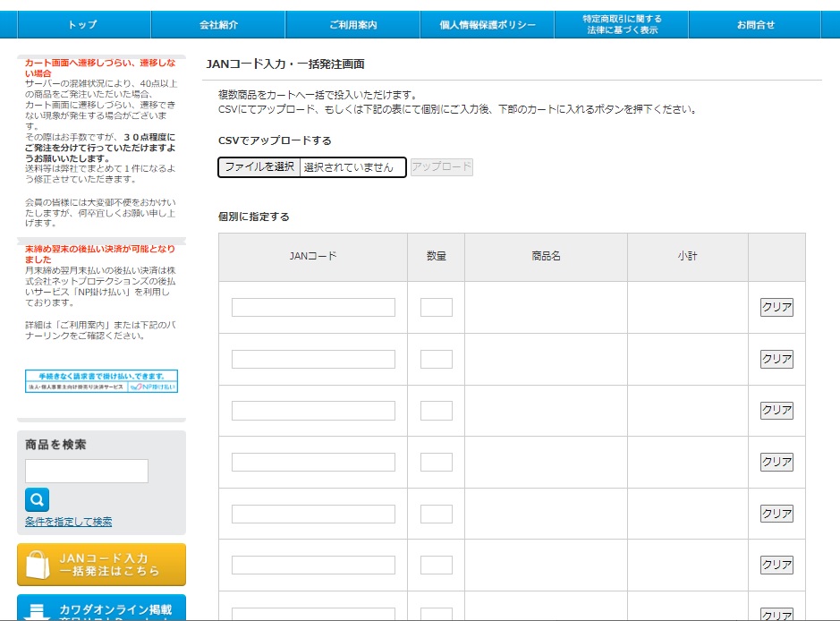The height and width of the screenshot is (621, 840).
Task: Open the blue カワダオンライン掲載 download banner
Action: [x=101, y=608]
